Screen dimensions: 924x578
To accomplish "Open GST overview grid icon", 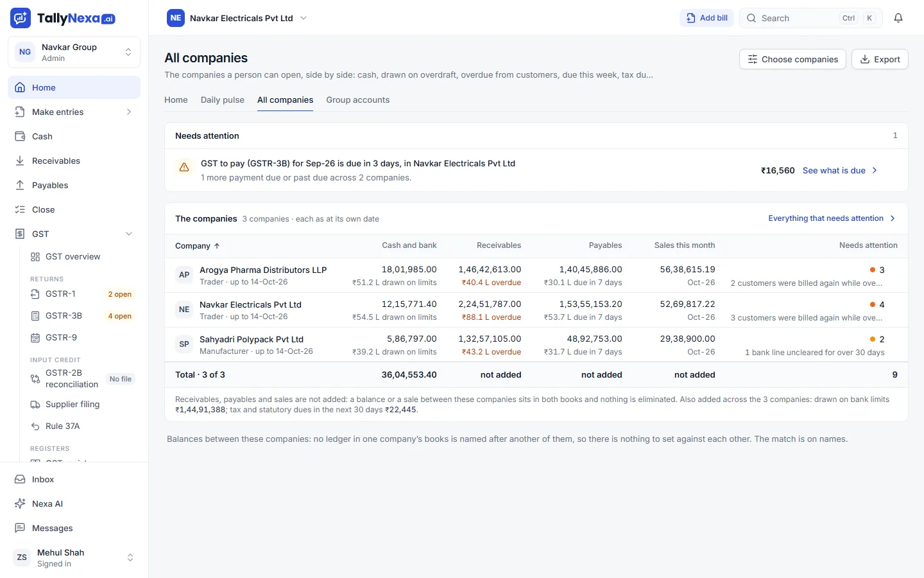I will [x=35, y=257].
